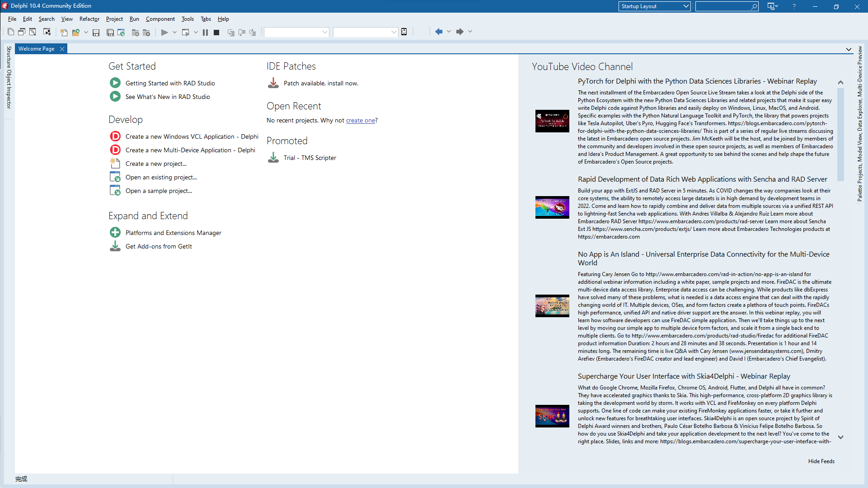Open the Refactor menu

tap(89, 19)
